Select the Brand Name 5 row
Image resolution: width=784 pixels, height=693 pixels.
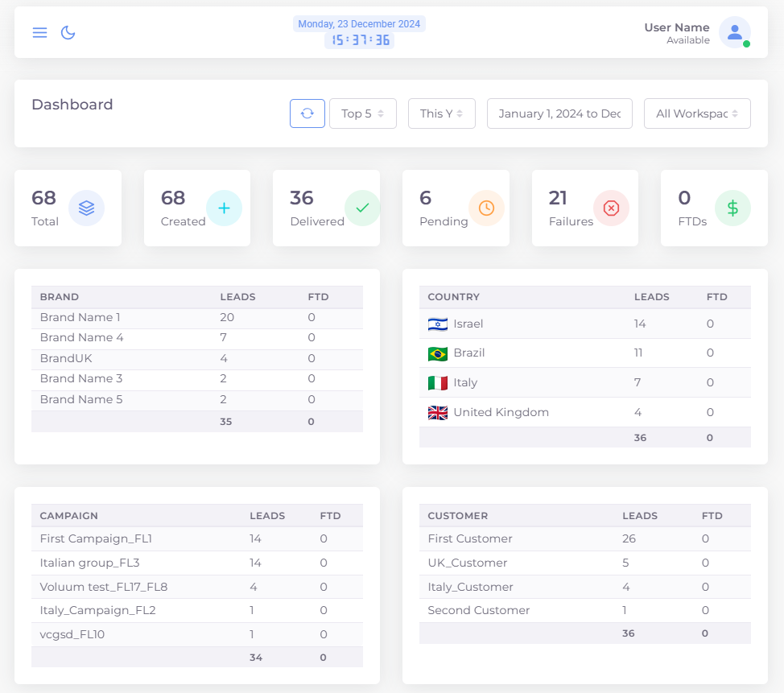point(197,399)
